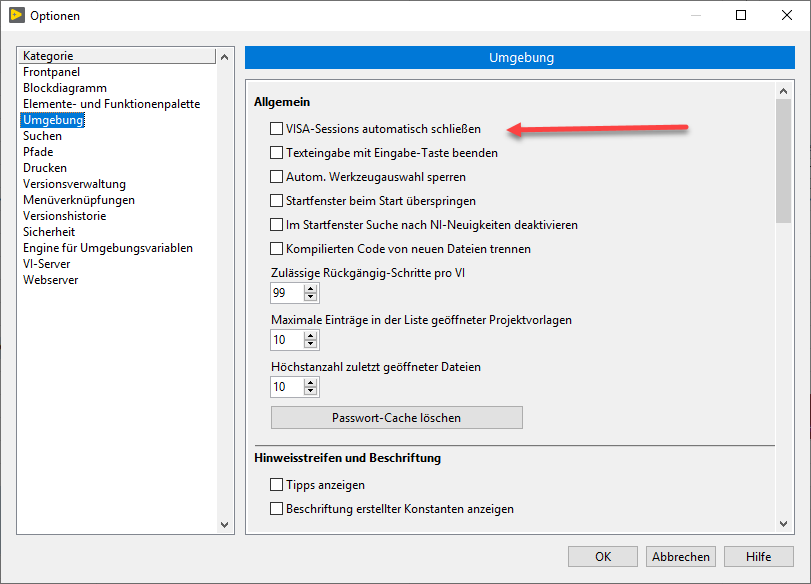811x584 pixels.
Task: Toggle Texteingabe mit Eingabe-Taste beenden
Action: coord(277,153)
